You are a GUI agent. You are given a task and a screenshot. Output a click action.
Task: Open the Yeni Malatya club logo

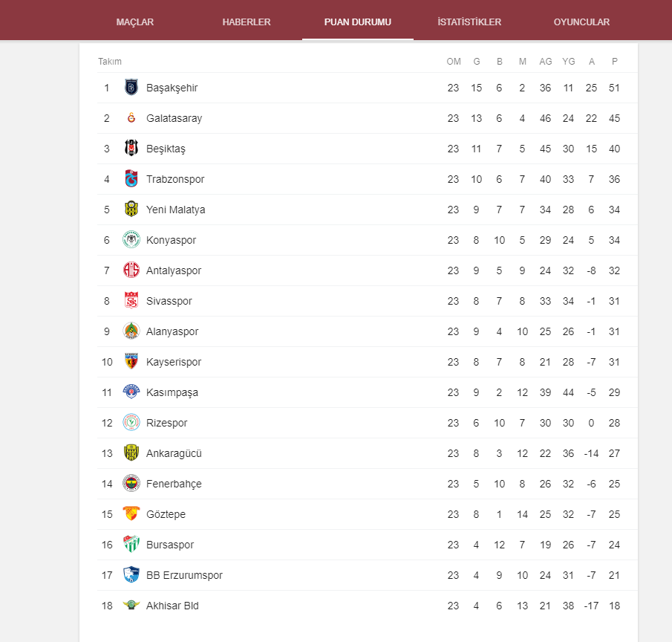[x=131, y=210]
